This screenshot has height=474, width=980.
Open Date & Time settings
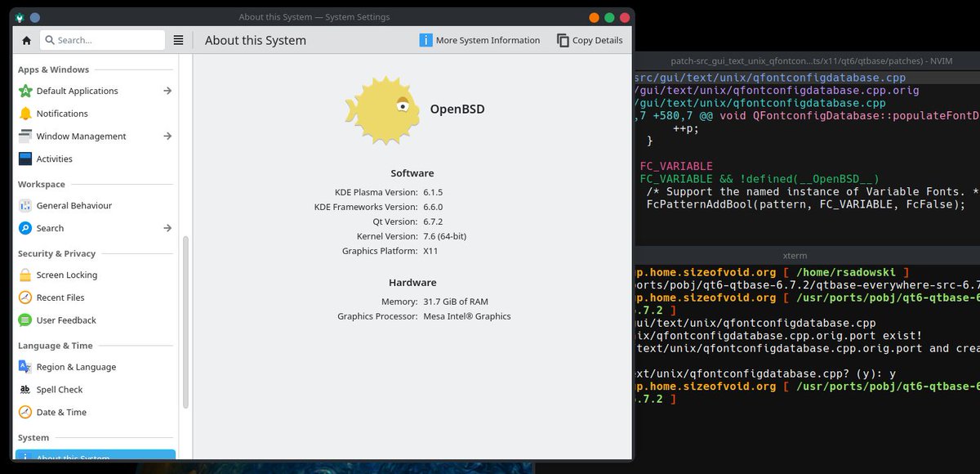click(96, 414)
